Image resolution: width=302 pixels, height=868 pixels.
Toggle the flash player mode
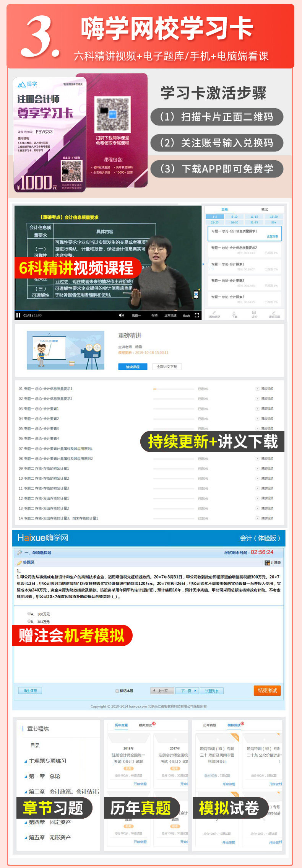[186, 316]
